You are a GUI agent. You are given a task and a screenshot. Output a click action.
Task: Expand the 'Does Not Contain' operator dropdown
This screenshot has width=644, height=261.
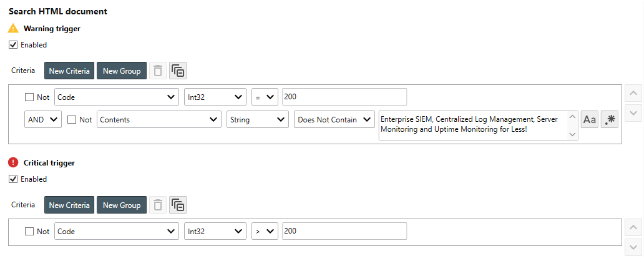(x=334, y=120)
